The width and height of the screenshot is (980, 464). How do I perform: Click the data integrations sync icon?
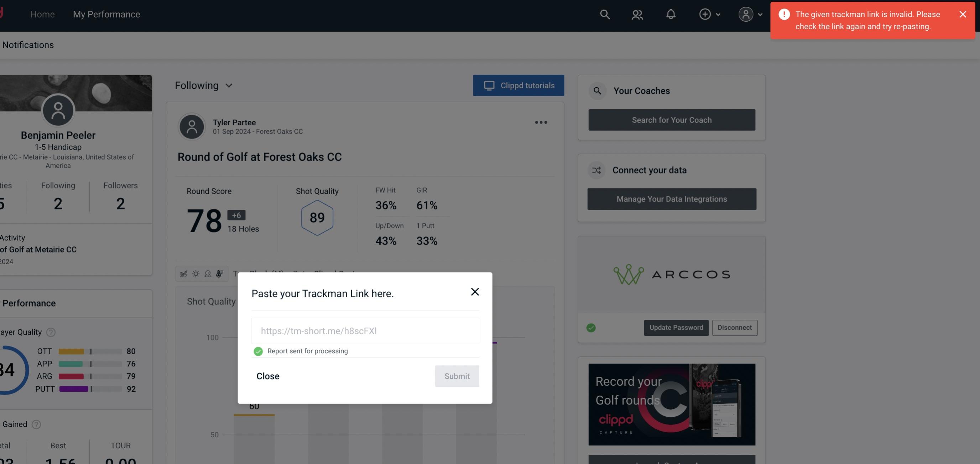(596, 170)
